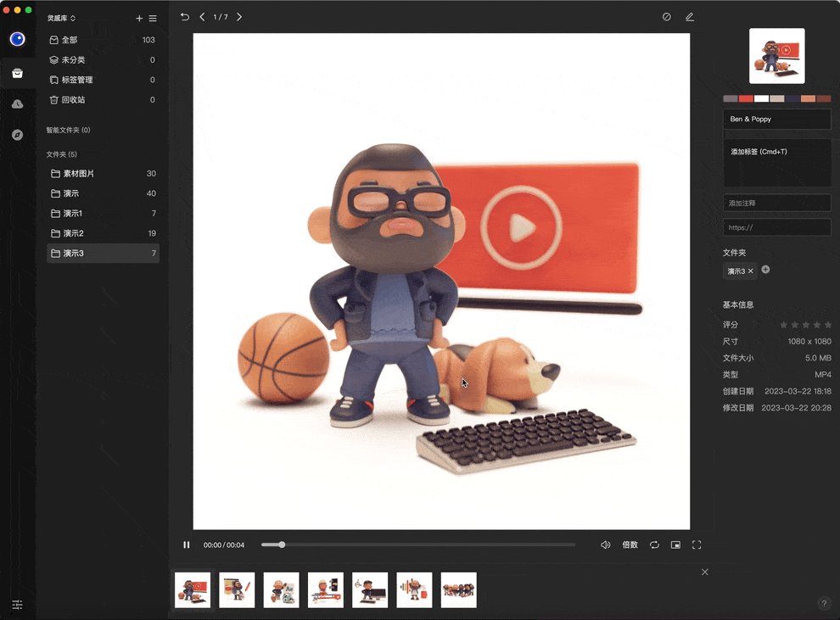Select 未分类 category
Viewport: 840px width, 620px height.
coord(103,60)
